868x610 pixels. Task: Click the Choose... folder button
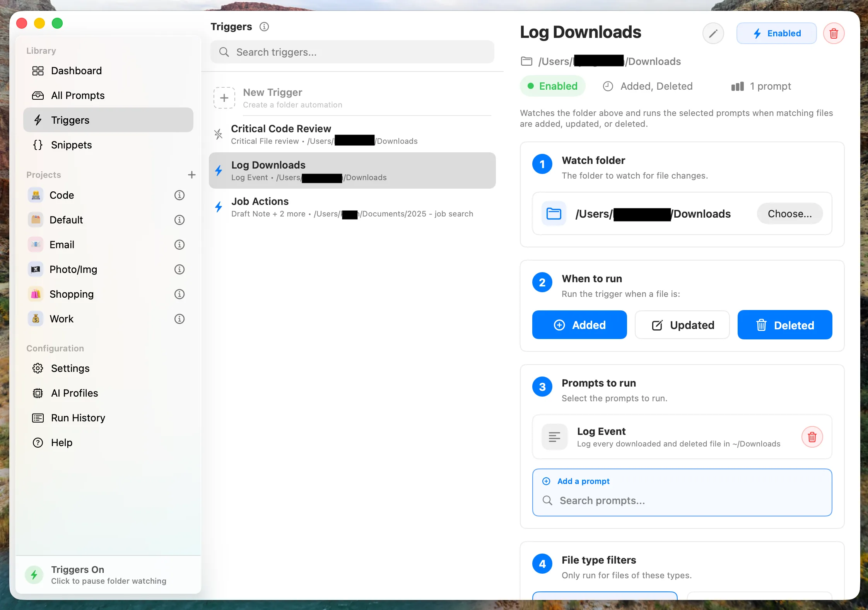click(x=790, y=213)
